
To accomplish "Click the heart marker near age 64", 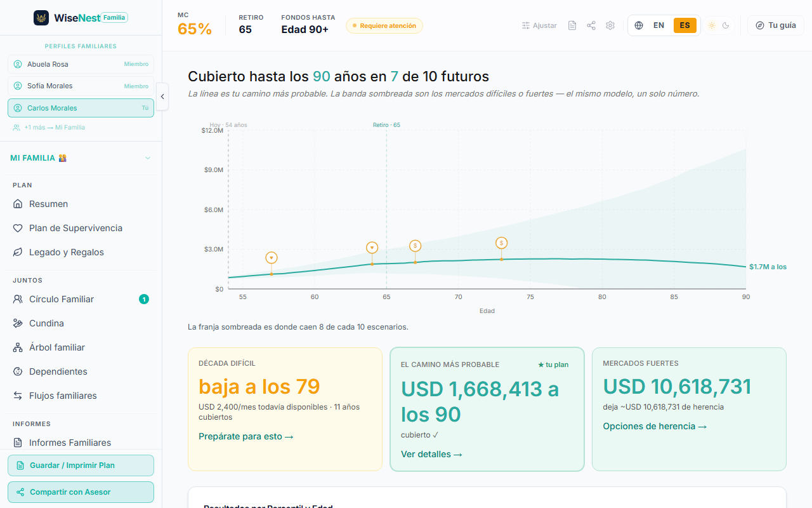I will [x=372, y=248].
